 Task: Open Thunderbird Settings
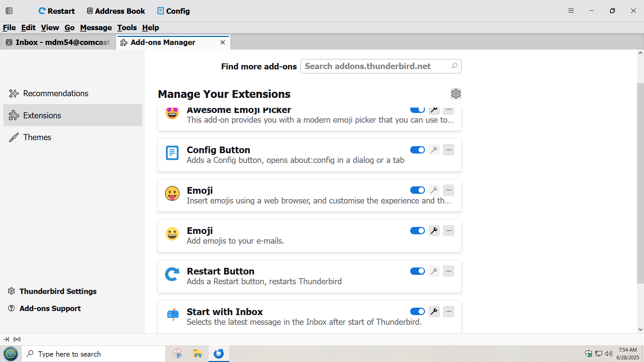[x=52, y=291]
